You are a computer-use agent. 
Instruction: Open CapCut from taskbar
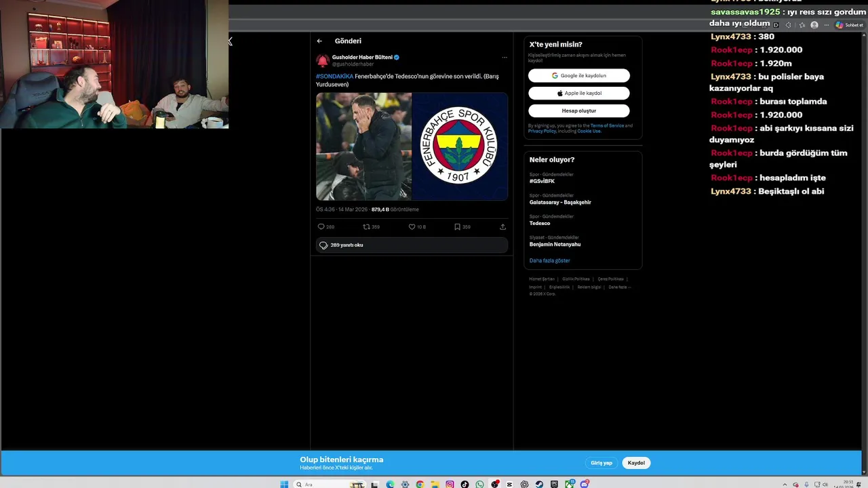tap(509, 484)
